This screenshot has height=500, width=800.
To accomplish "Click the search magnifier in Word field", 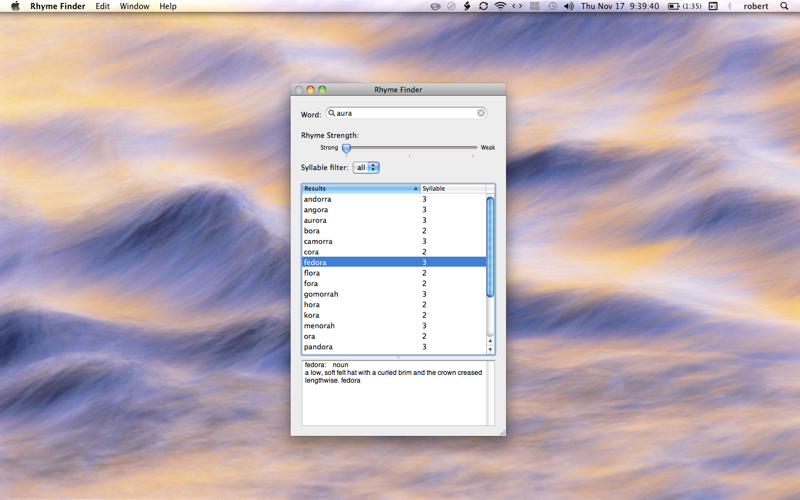I will tap(332, 113).
